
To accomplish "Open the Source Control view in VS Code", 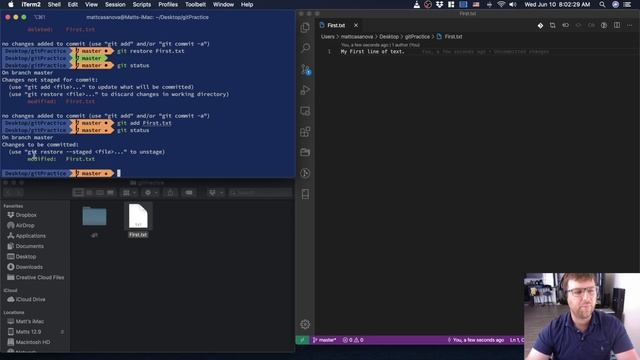I will tap(305, 69).
